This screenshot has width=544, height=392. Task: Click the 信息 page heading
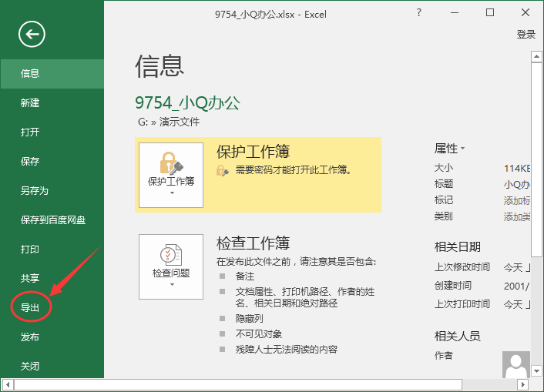click(x=160, y=66)
